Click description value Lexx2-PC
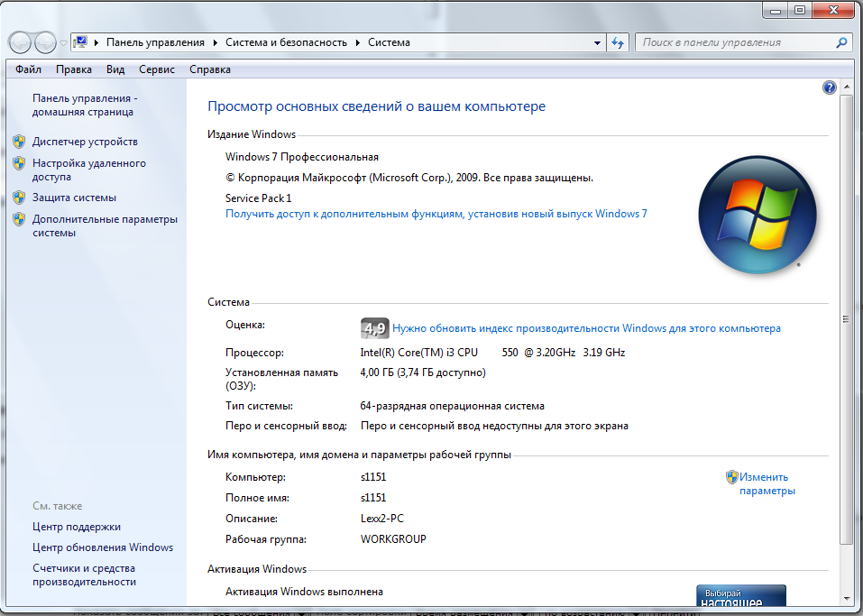This screenshot has height=616, width=863. (x=382, y=519)
